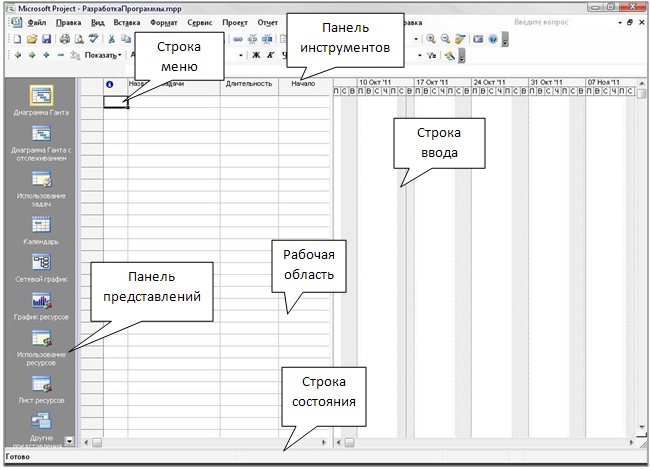Show subtasks with the blue plus icon
650x470 pixels.
click(x=46, y=55)
